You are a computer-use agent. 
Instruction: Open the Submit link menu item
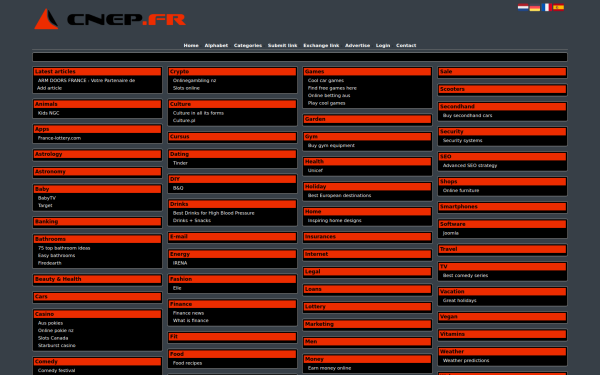point(282,46)
